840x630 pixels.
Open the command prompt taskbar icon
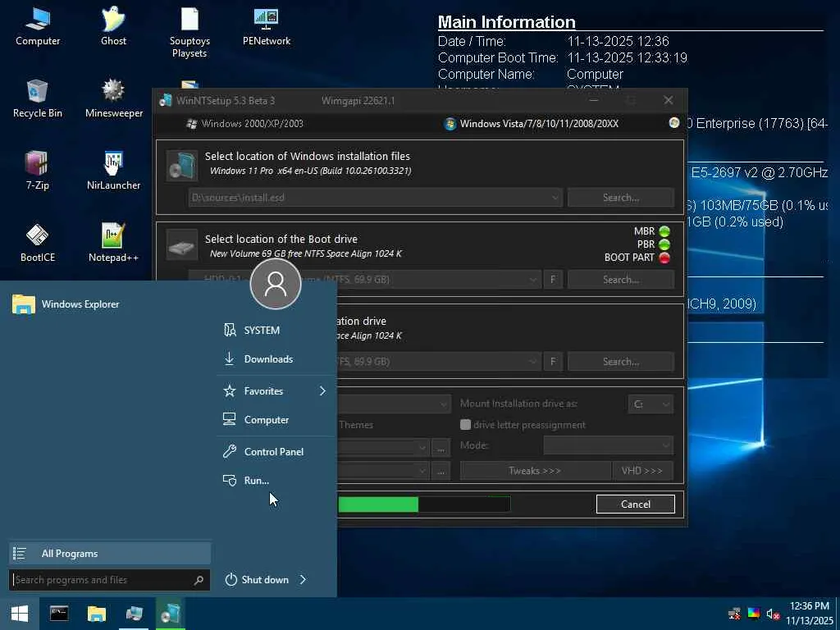pyautogui.click(x=59, y=614)
